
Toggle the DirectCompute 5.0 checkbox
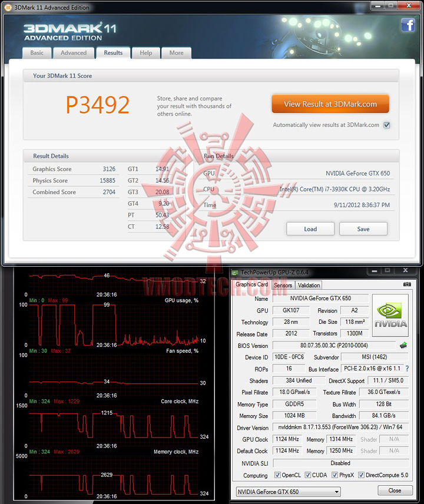pos(362,475)
